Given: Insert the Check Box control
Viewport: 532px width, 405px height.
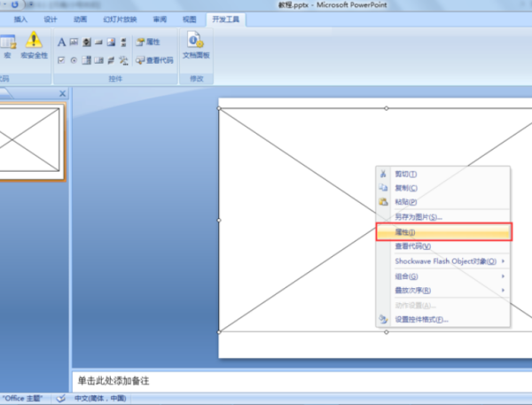Looking at the screenshot, I should pyautogui.click(x=61, y=60).
